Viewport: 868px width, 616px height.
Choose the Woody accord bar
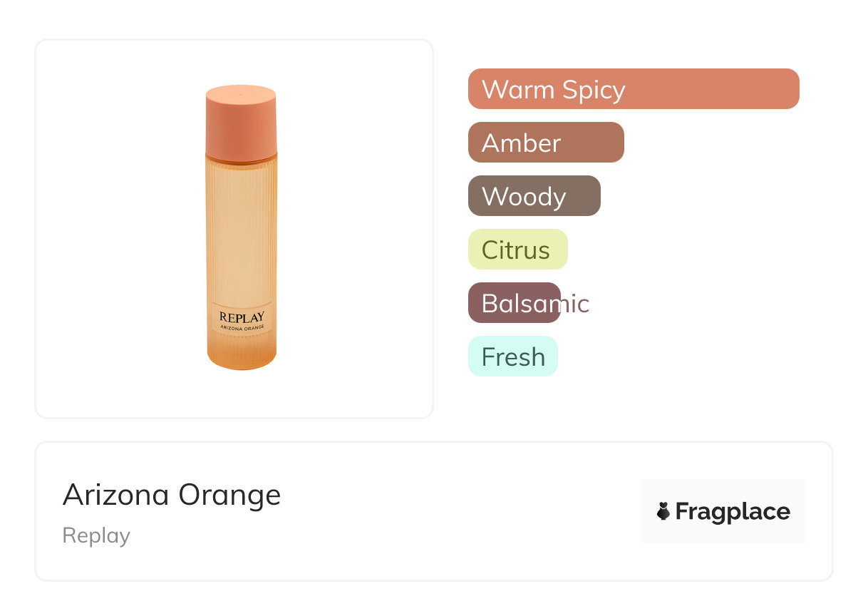(534, 196)
